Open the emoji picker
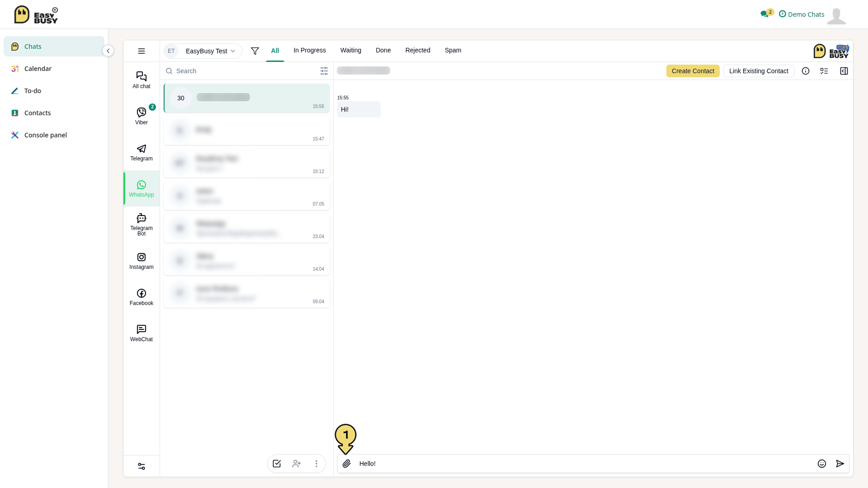 (x=822, y=464)
